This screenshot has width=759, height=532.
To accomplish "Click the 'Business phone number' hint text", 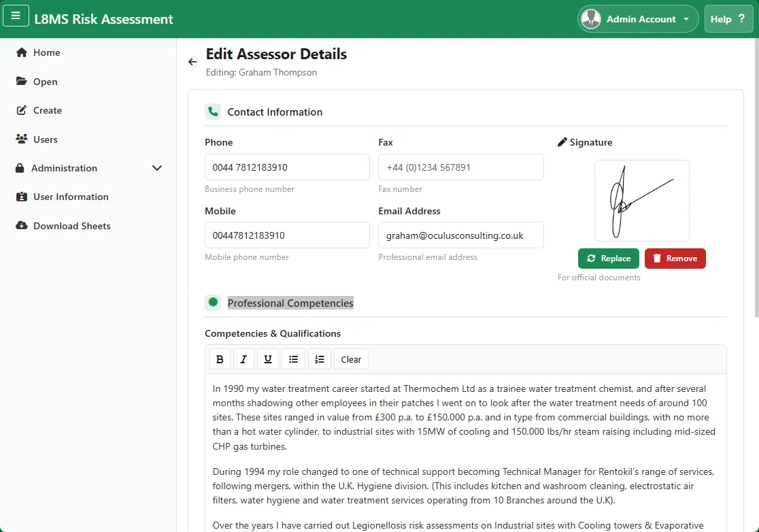I will 250,189.
